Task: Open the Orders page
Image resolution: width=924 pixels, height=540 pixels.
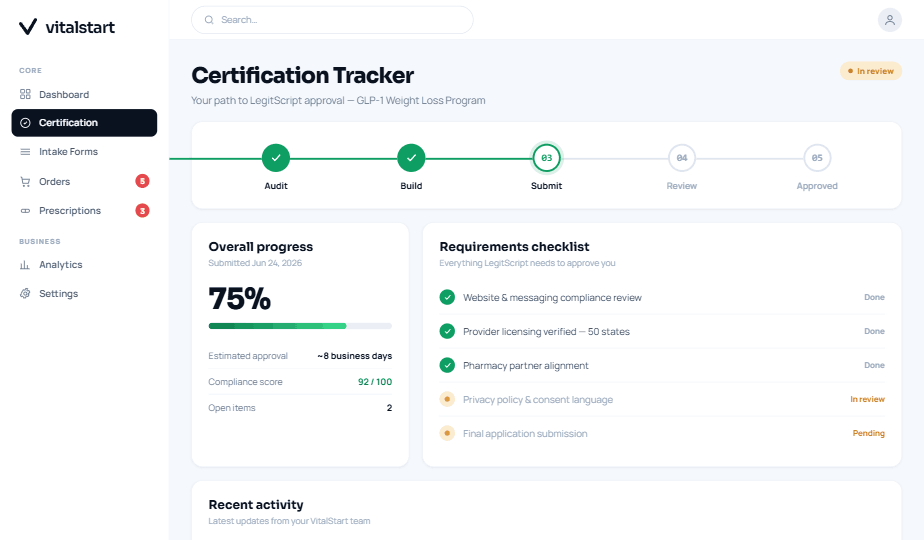Action: [84, 182]
